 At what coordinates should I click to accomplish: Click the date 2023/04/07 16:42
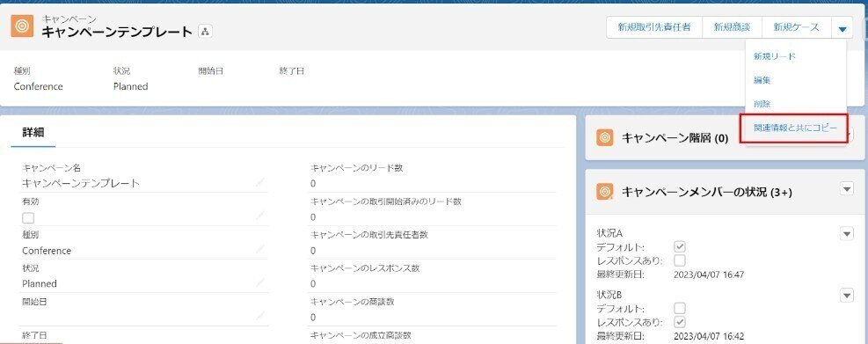tap(709, 336)
